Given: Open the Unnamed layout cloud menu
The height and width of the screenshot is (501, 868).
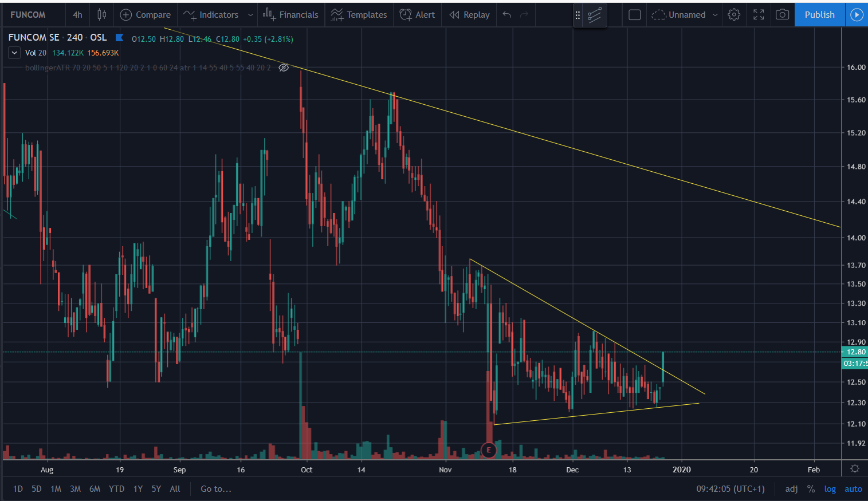Looking at the screenshot, I should 679,14.
